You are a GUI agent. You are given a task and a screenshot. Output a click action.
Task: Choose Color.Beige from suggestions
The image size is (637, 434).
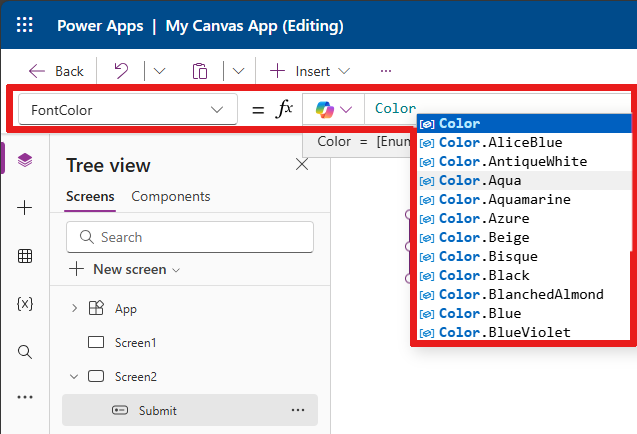tap(524, 237)
